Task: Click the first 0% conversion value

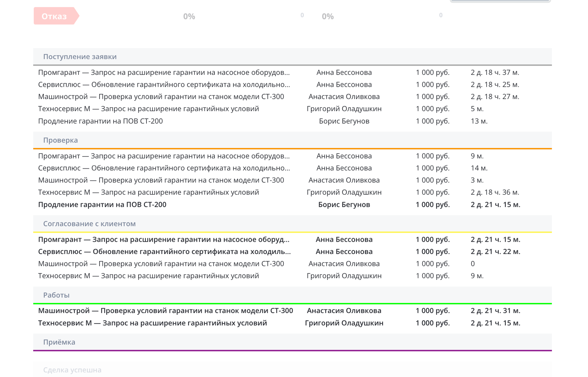Action: [x=189, y=16]
